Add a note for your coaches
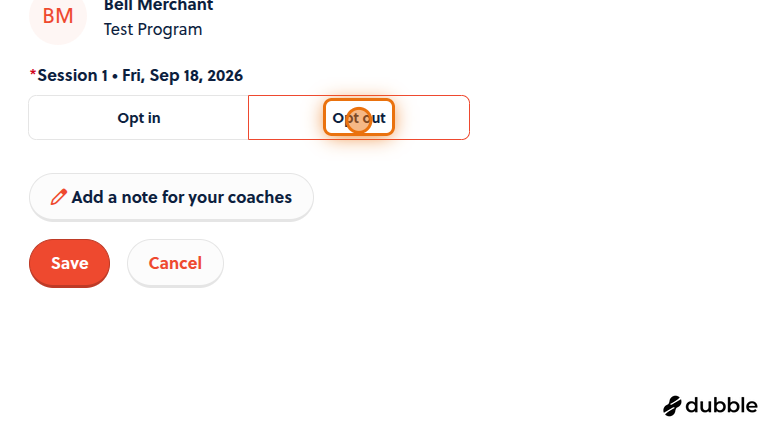The image size is (768, 424). coord(171,197)
